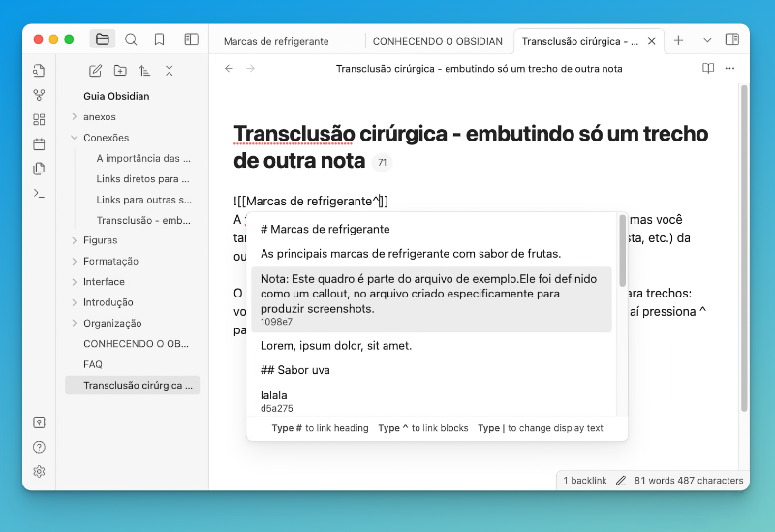This screenshot has width=775, height=532.
Task: Choose 'Lorem, ipsum dolor, sit amet.' suggestion
Action: pos(431,346)
